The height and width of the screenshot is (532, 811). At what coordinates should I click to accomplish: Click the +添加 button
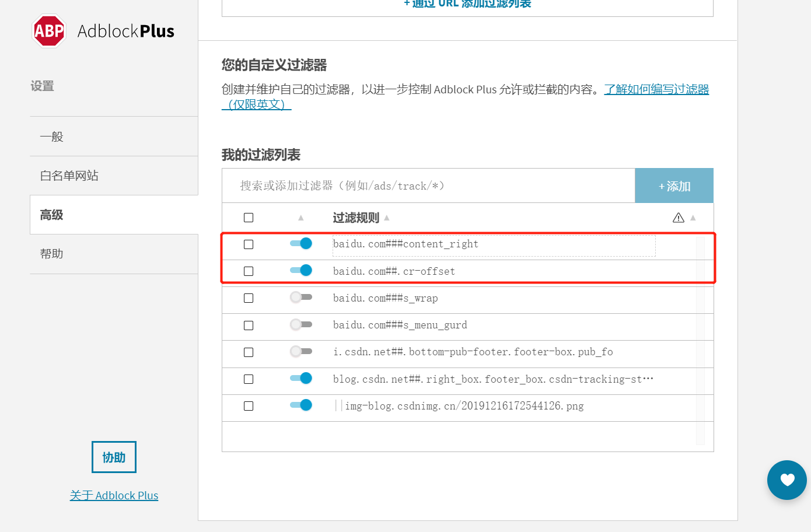pyautogui.click(x=674, y=186)
